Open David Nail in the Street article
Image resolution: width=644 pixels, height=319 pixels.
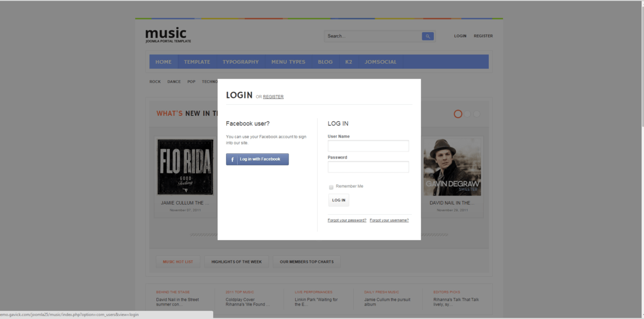coord(177,302)
